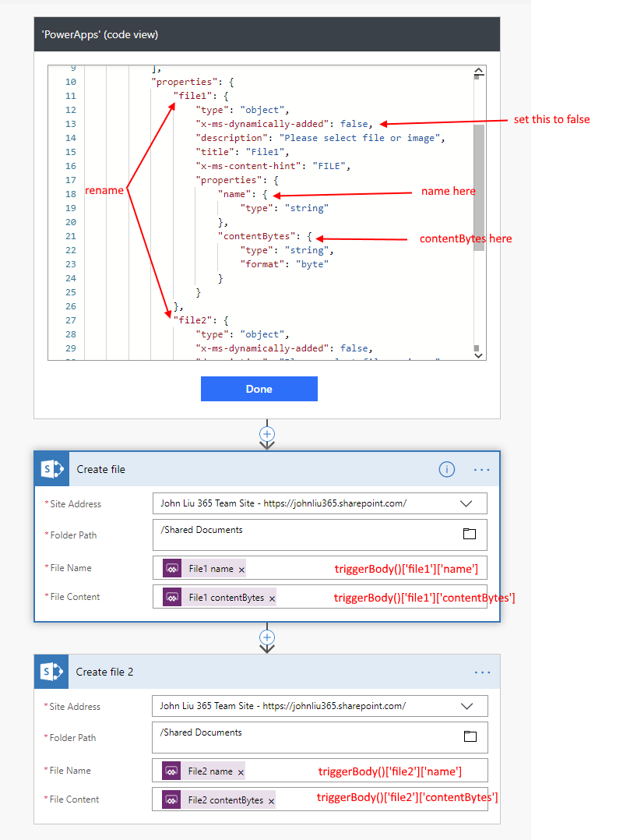
Task: Click the info icon on Create file
Action: tap(446, 469)
